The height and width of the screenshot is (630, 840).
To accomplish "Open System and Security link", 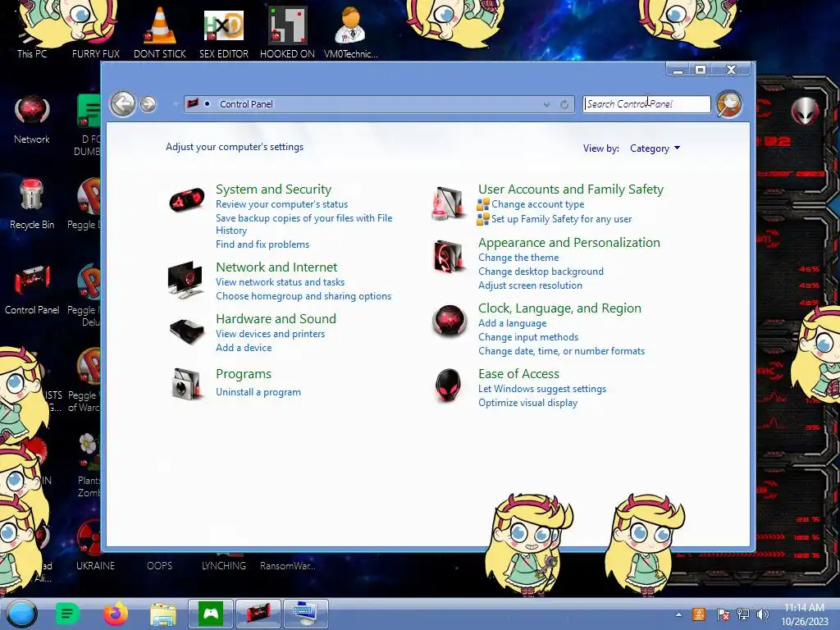I will 273,189.
